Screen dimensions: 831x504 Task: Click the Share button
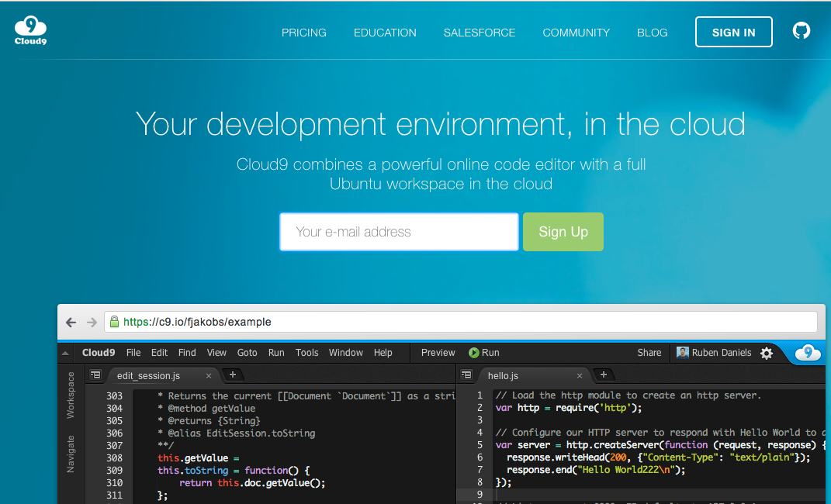pos(649,353)
